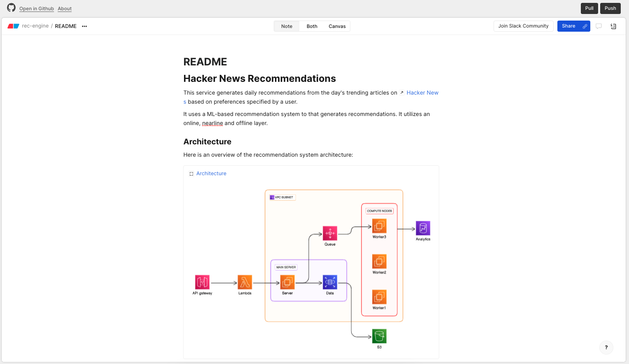Copy share link via chain icon

[585, 26]
